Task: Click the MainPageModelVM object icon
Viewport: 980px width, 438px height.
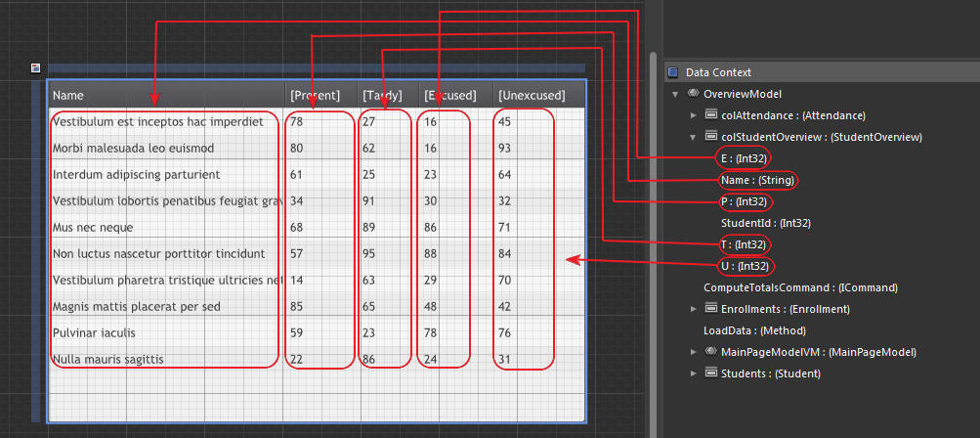Action: (710, 352)
